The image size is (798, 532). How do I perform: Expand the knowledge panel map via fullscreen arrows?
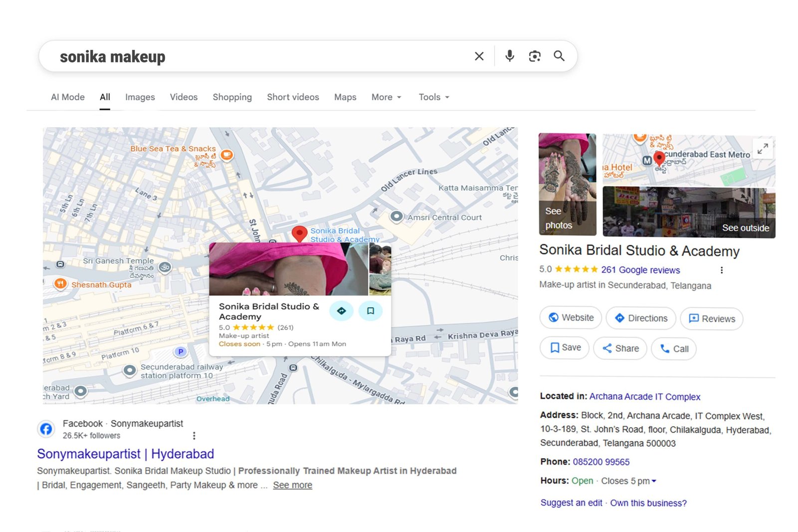pyautogui.click(x=763, y=148)
